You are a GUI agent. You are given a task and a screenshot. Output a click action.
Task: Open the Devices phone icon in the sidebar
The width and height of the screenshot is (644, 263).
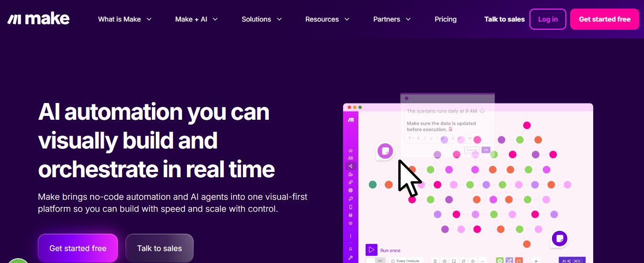click(351, 207)
